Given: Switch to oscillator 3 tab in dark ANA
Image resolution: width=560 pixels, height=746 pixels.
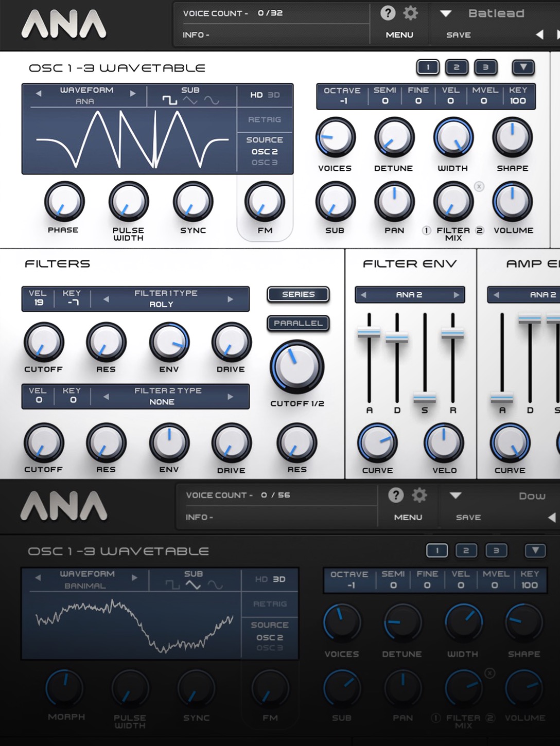Looking at the screenshot, I should tap(496, 550).
